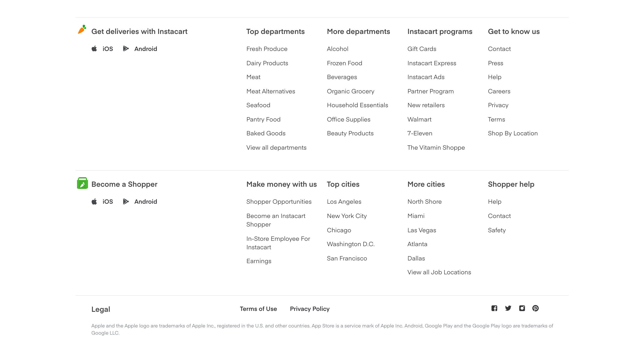Open the Terms of Use page
This screenshot has width=644, height=352.
258,309
